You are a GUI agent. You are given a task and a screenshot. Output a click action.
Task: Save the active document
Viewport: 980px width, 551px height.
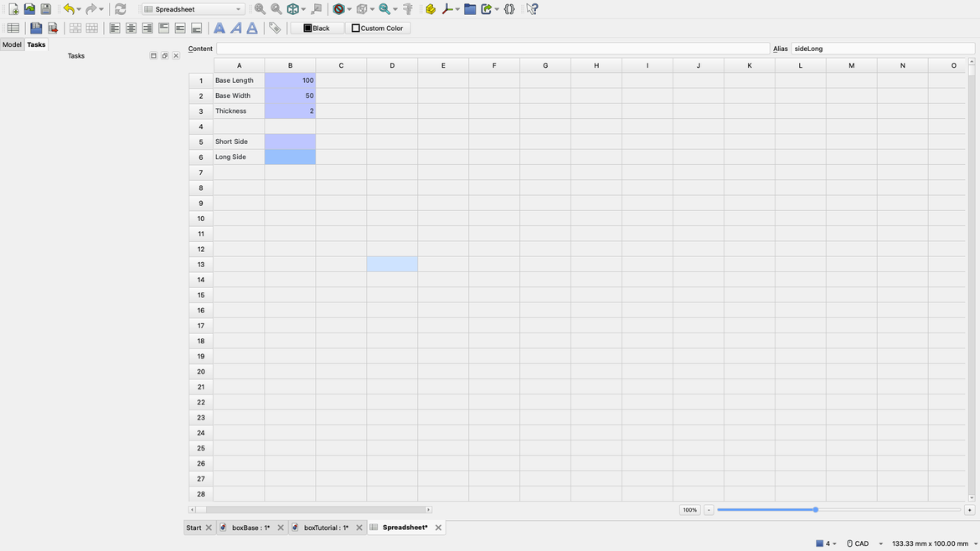(45, 8)
